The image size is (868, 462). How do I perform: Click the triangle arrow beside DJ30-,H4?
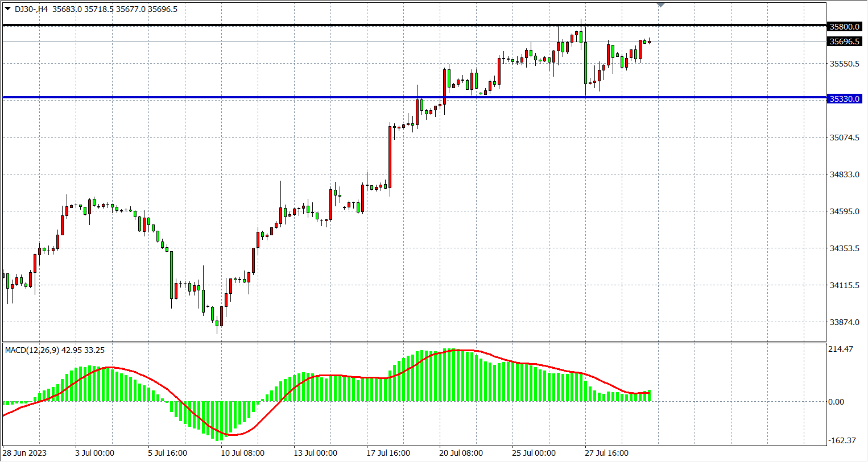click(x=7, y=9)
